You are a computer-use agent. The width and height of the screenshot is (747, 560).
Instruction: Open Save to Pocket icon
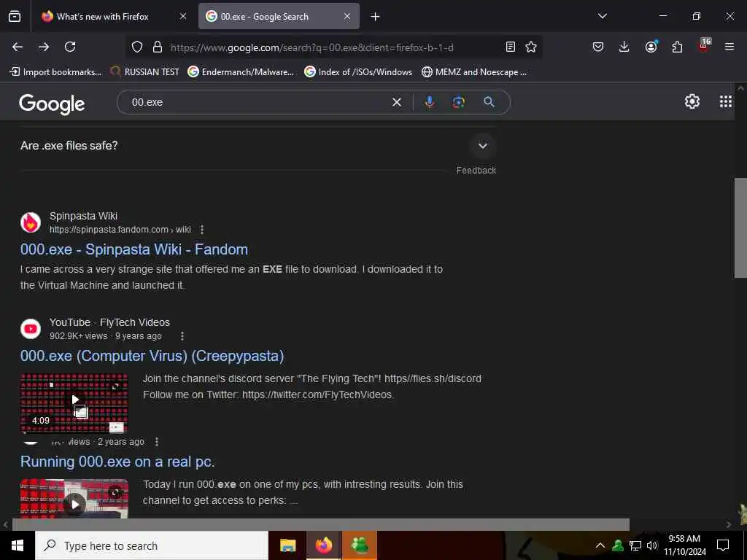point(598,47)
